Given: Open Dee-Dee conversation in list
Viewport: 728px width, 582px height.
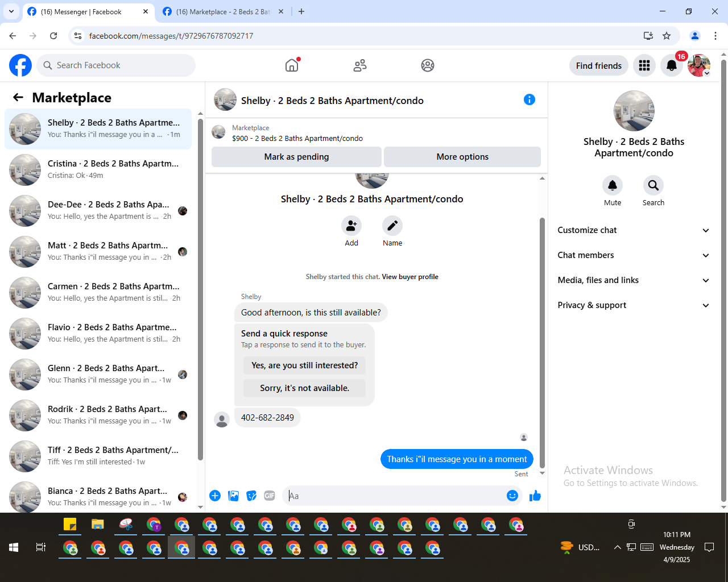Looking at the screenshot, I should [98, 211].
